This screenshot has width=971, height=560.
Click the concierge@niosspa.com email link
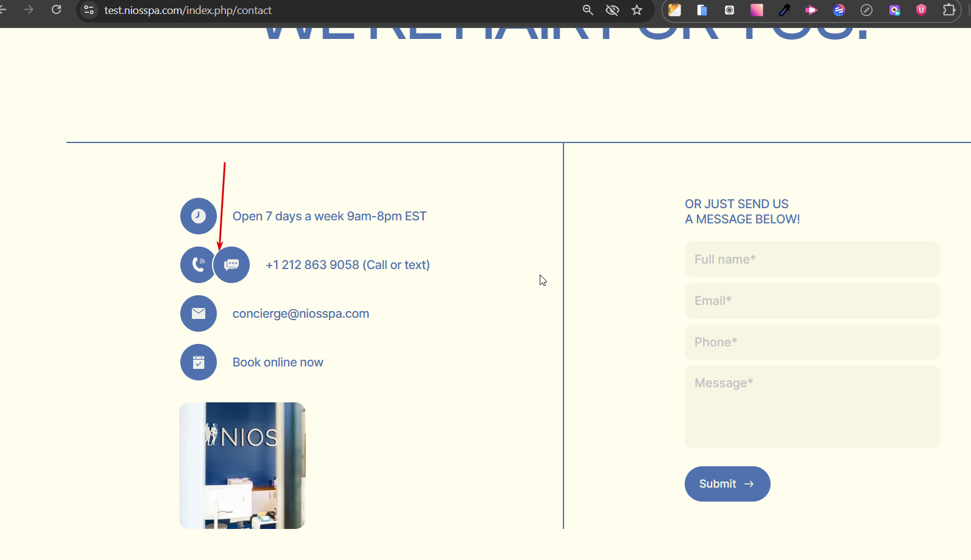301,313
